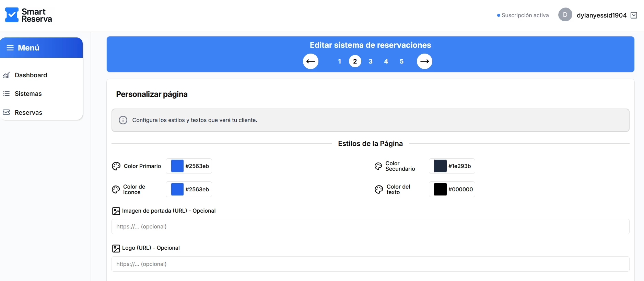Open the Color Primario blue swatch
Screen dimensions: 644x281
(177, 166)
